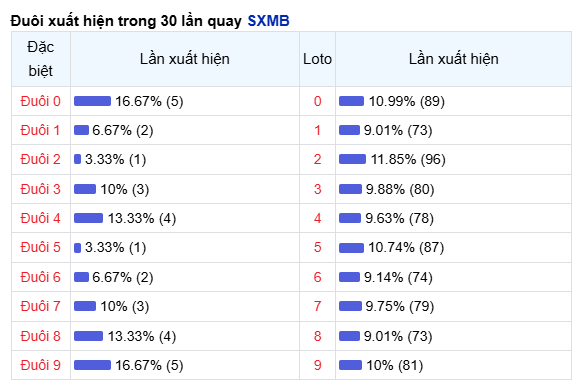The width and height of the screenshot is (582, 383).
Task: Click the Loto 2 bar showing 11.85%
Action: coord(352,159)
